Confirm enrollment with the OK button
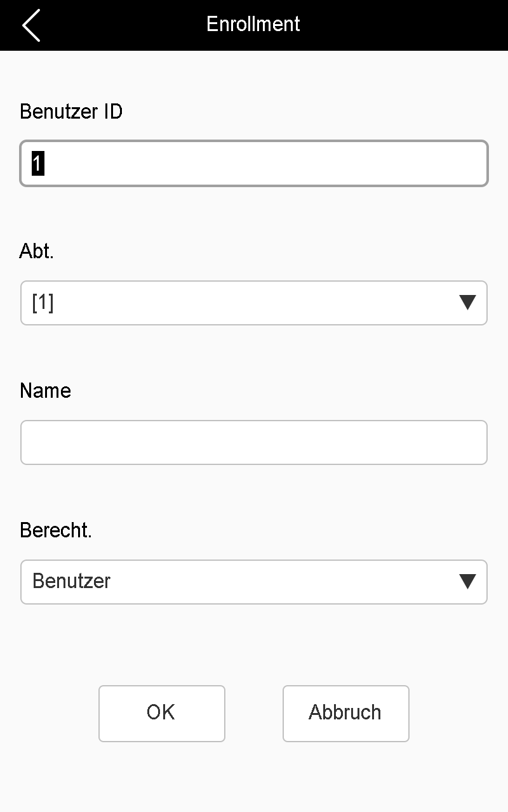The height and width of the screenshot is (812, 508). [161, 713]
